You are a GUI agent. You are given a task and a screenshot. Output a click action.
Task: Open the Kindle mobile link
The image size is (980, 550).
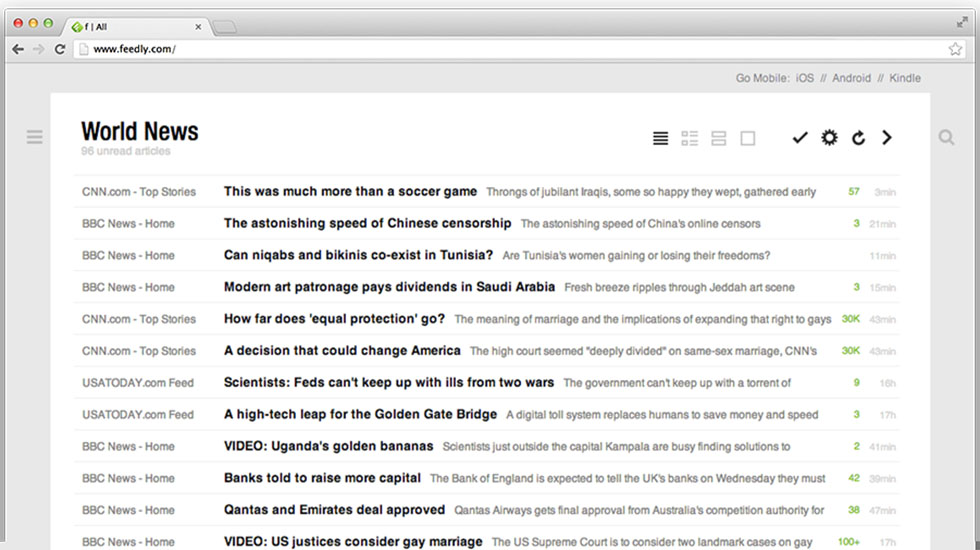pyautogui.click(x=905, y=78)
